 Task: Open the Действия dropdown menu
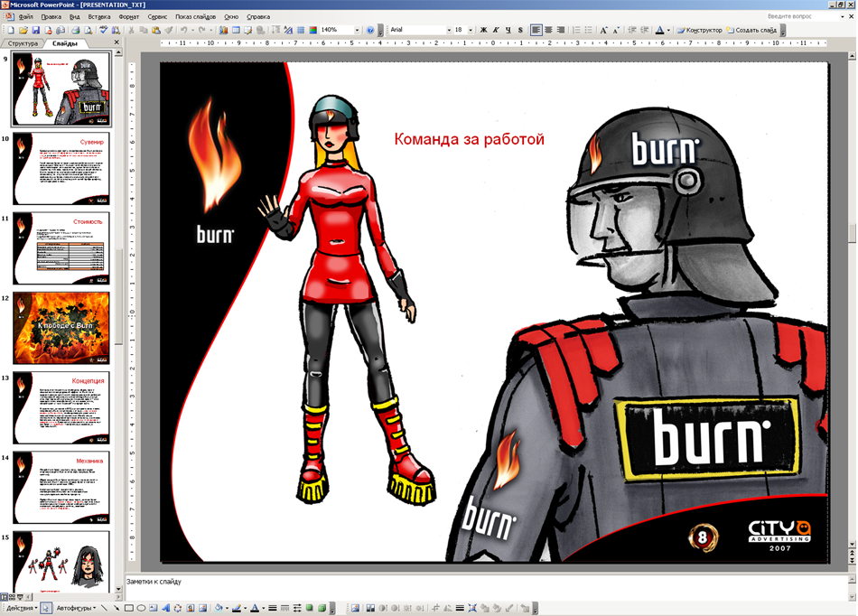coord(22,608)
